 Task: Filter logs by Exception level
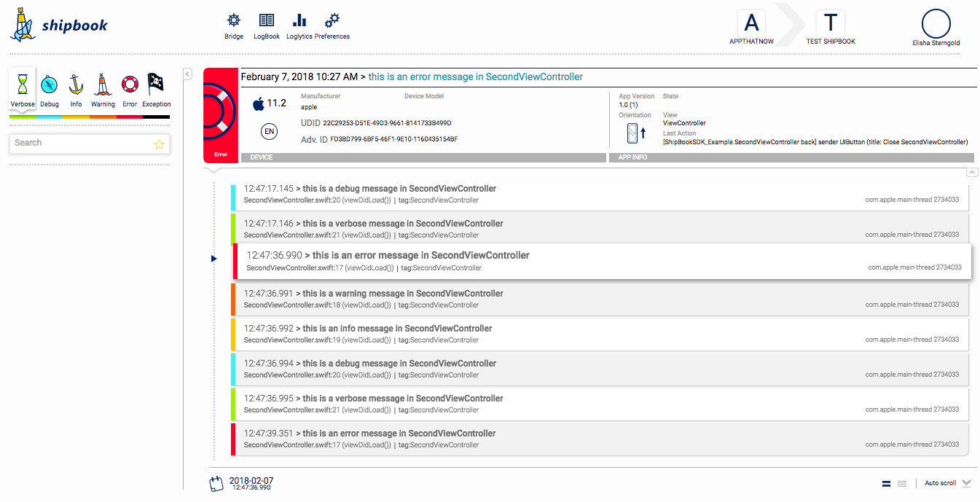[x=156, y=90]
